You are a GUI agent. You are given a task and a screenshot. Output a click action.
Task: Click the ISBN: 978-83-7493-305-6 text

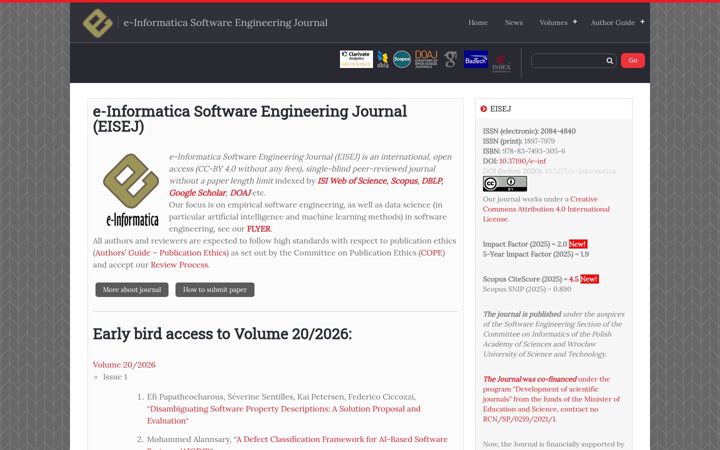[524, 151]
